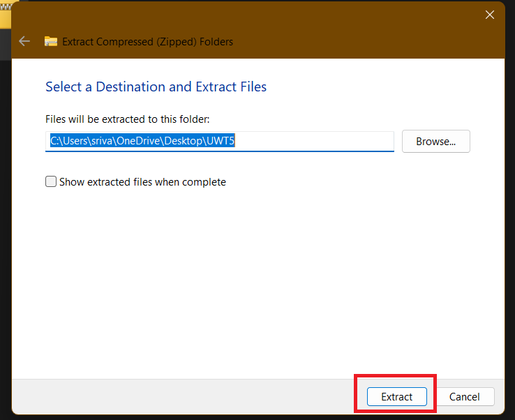This screenshot has height=420, width=515.
Task: Click the 'Select a Destination and Extract Files' heading
Action: point(156,87)
